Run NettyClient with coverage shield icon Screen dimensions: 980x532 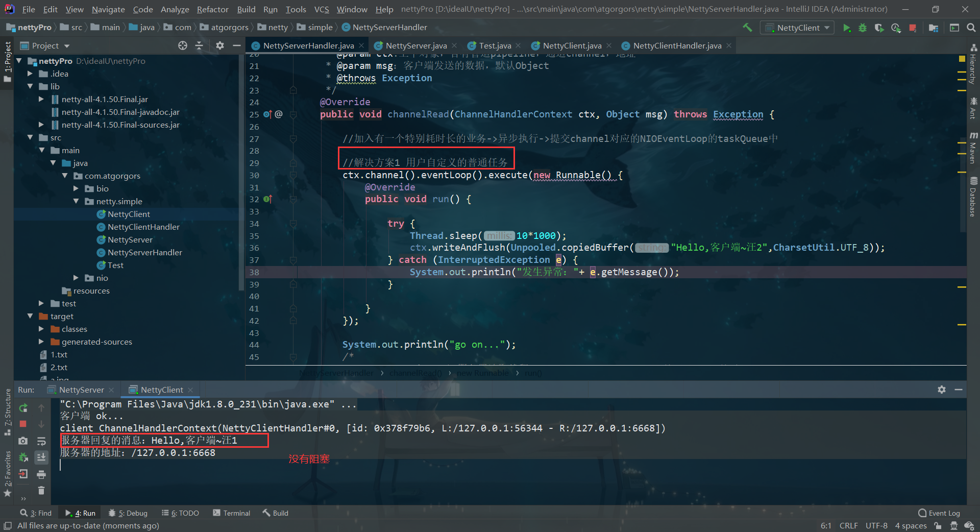879,28
